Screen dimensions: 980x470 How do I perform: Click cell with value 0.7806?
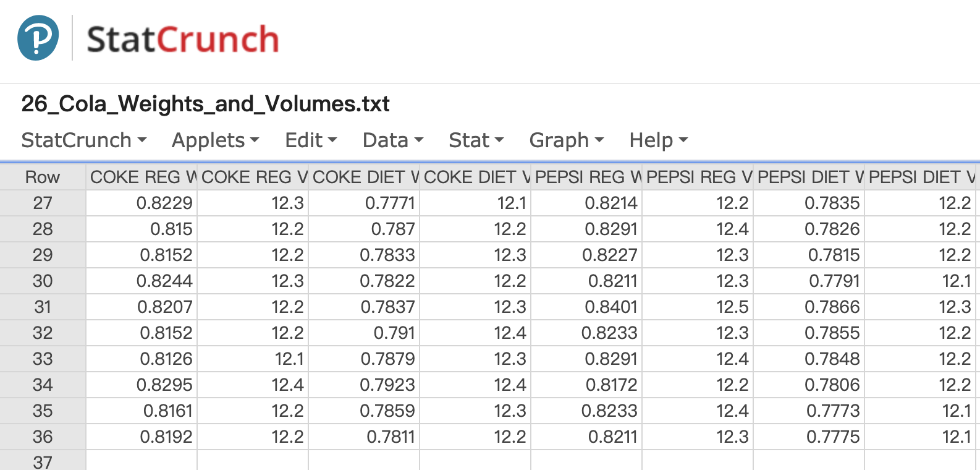point(809,385)
